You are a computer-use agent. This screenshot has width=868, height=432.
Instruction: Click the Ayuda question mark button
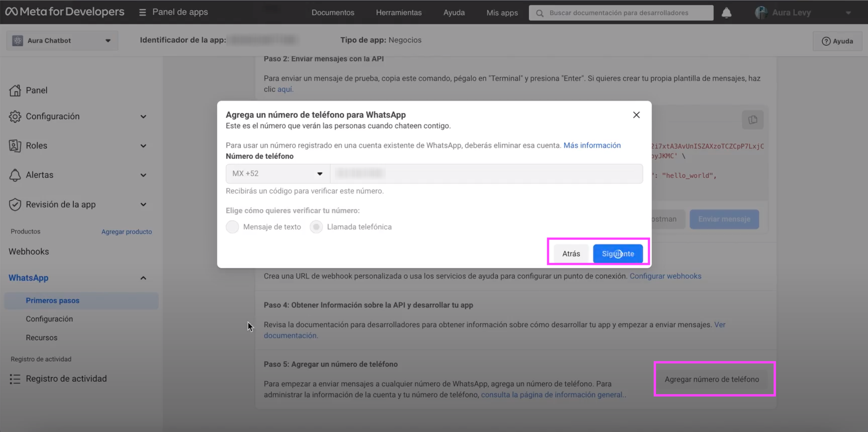coord(837,41)
